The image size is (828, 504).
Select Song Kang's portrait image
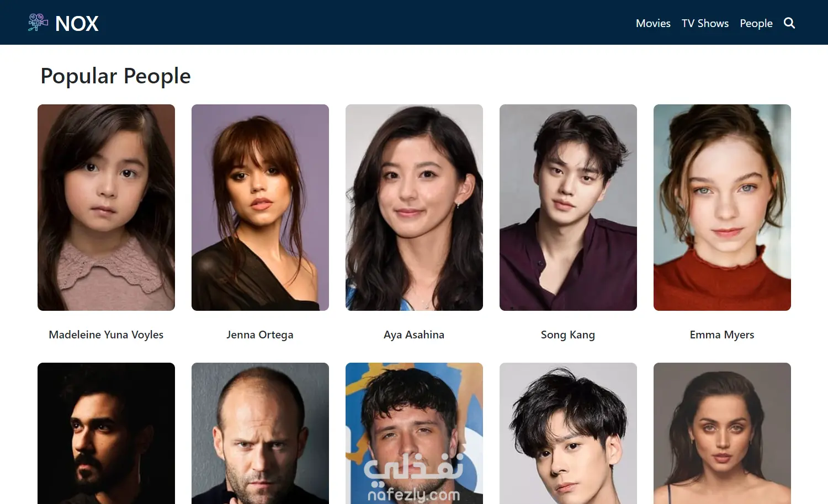pos(568,208)
